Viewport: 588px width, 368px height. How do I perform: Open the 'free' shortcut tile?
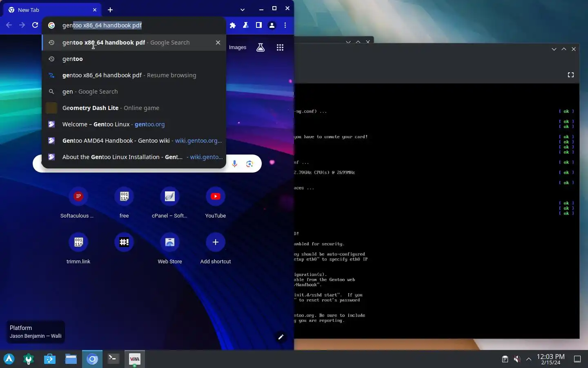pos(124,202)
